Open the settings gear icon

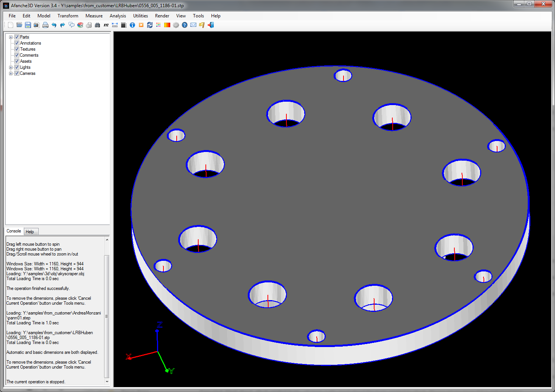(x=176, y=25)
